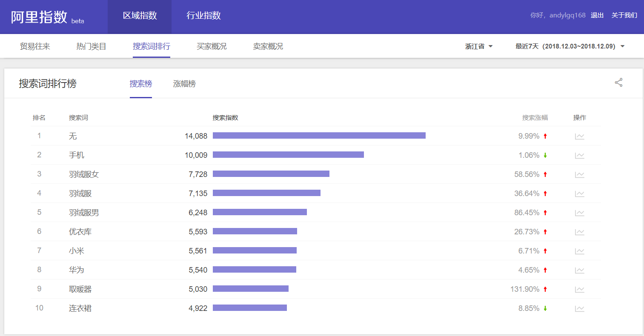View trend chart icon for 优衣库
This screenshot has width=644, height=336.
[579, 232]
